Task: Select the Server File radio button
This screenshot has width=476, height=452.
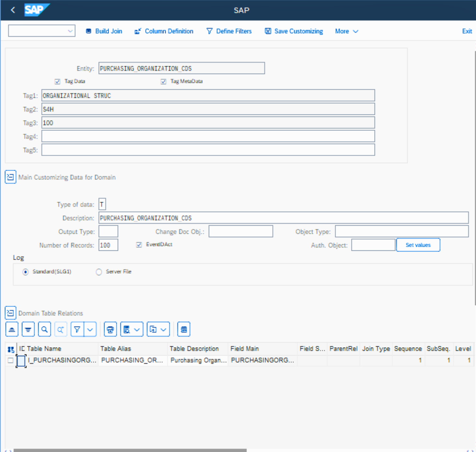Action: pyautogui.click(x=99, y=272)
